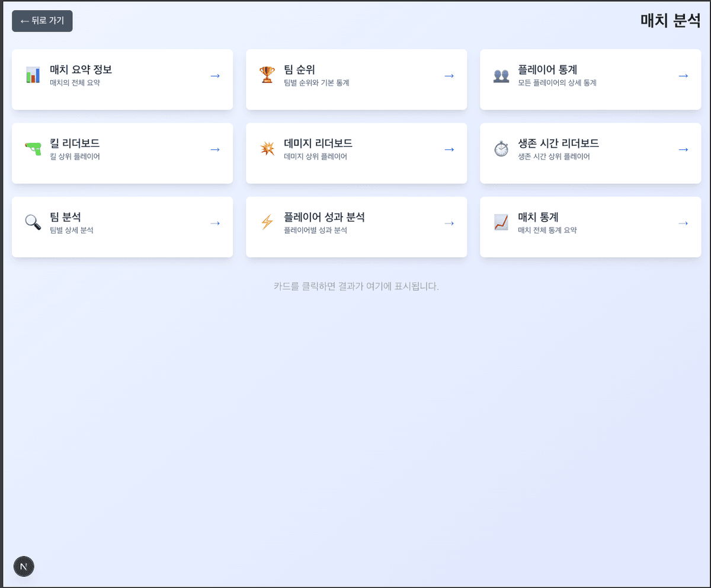Open the 킬 리더보드 card title
This screenshot has width=711, height=588.
click(75, 143)
